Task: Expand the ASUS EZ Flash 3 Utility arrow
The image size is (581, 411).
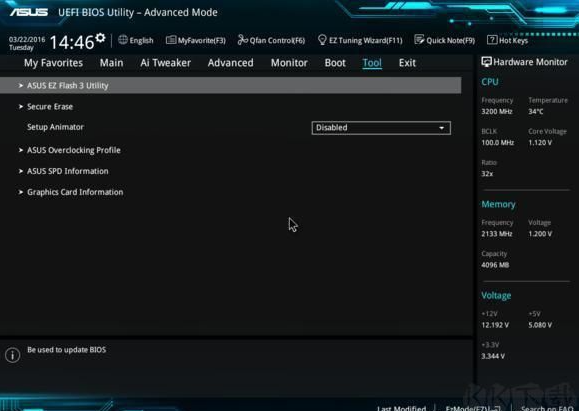Action: 21,86
